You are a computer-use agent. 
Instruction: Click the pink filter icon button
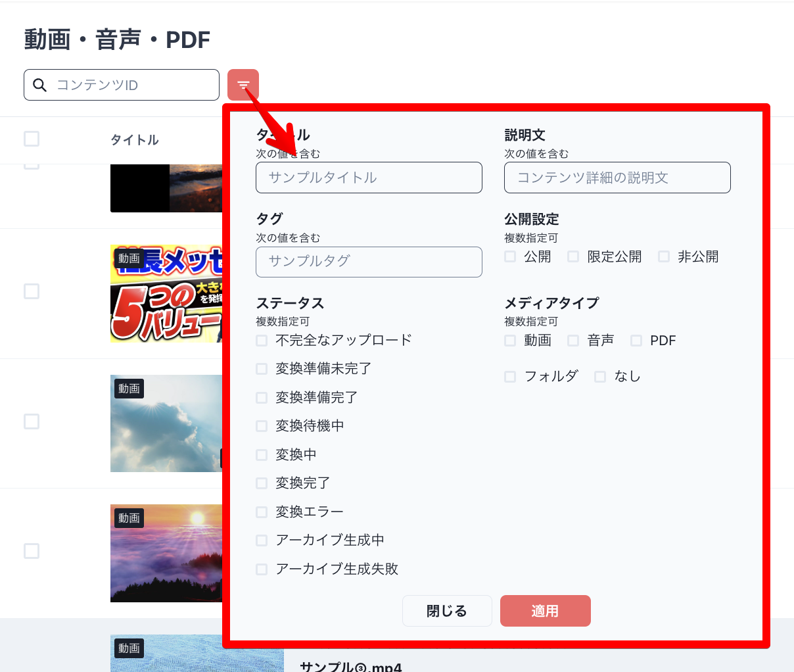pos(243,85)
